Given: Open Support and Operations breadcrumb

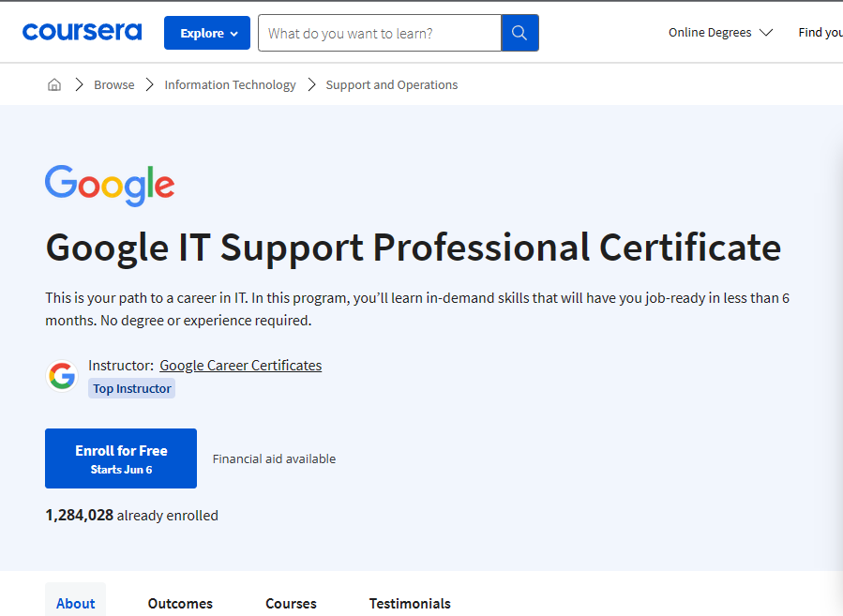Looking at the screenshot, I should click(x=391, y=85).
